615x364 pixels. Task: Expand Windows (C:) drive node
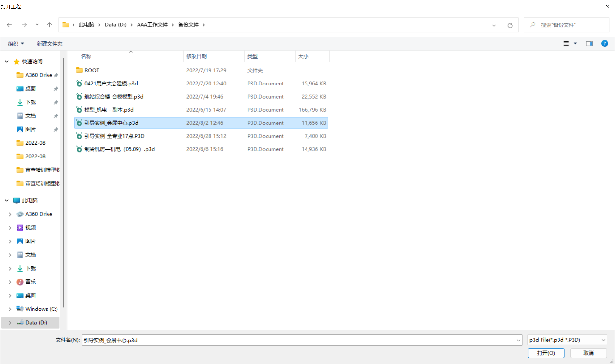[10, 309]
